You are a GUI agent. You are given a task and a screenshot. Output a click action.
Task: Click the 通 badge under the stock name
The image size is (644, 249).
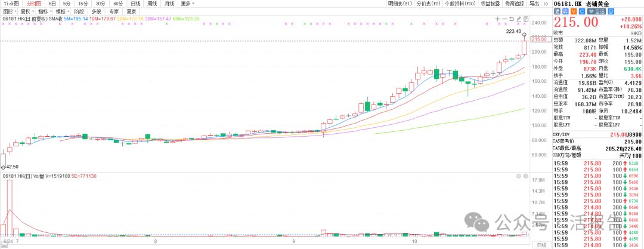[x=557, y=11]
